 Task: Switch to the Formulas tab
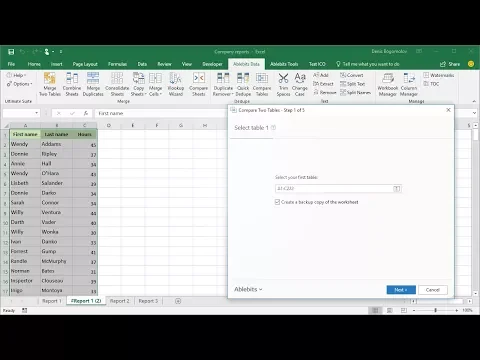(x=117, y=64)
